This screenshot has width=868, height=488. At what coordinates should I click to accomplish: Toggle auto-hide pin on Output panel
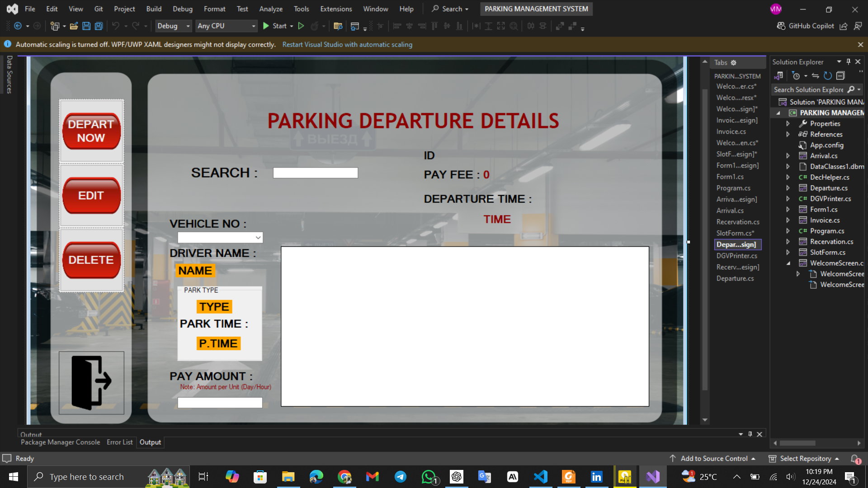[x=750, y=434]
